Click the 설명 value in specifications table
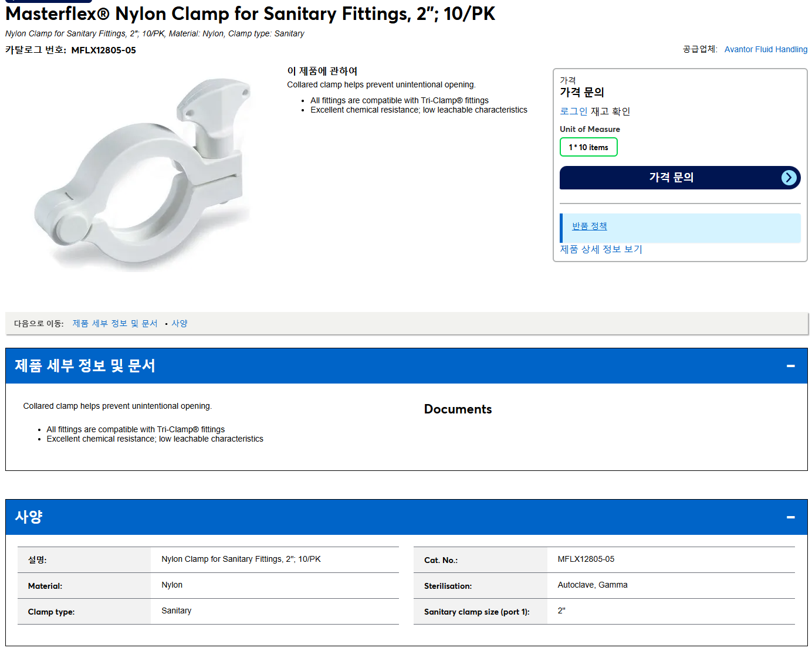812x658 pixels. coord(241,559)
